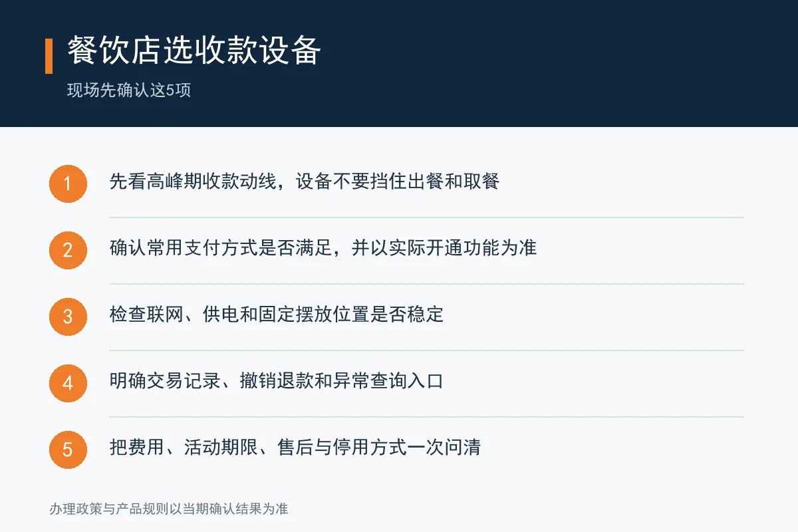Click the divider line below item 3
This screenshot has width=798, height=532.
pos(426,350)
